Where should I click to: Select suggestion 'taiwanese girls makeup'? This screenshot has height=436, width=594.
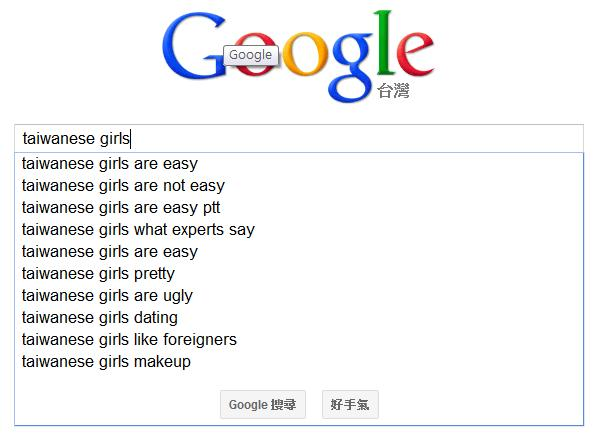[x=299, y=361]
